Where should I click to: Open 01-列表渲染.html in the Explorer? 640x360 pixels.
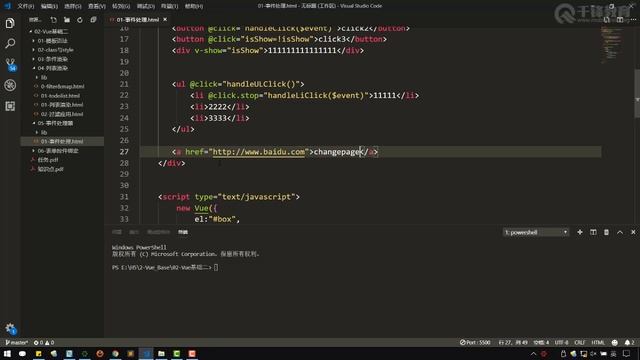62,105
